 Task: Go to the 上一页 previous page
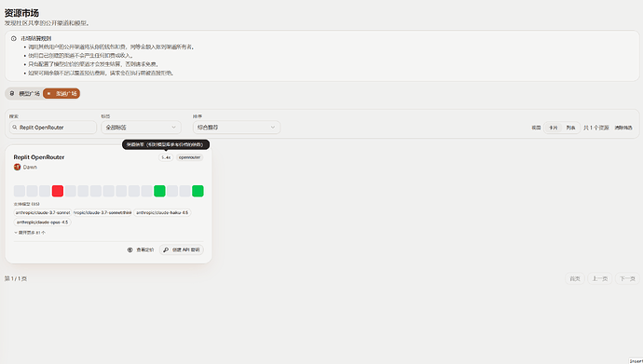coord(599,278)
